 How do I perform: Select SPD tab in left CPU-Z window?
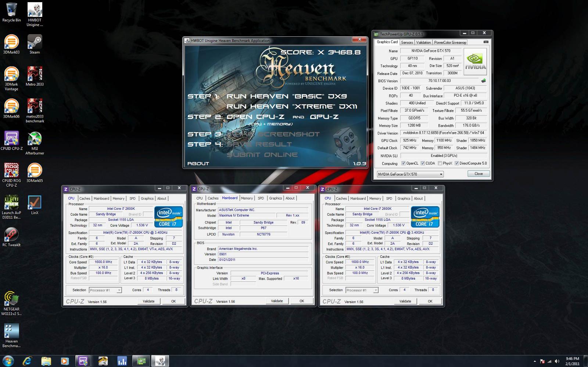[133, 199]
